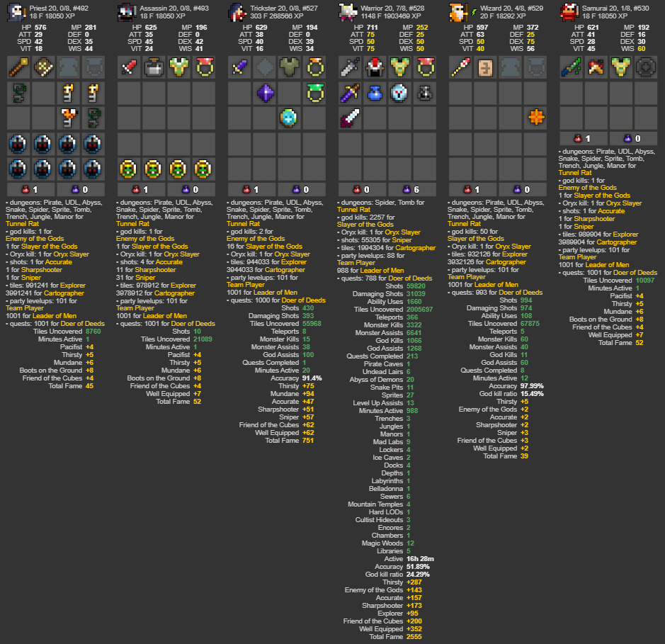The width and height of the screenshot is (665, 644).
Task: Click Warrior's "Mountain Temples 4" stat
Action: click(379, 504)
